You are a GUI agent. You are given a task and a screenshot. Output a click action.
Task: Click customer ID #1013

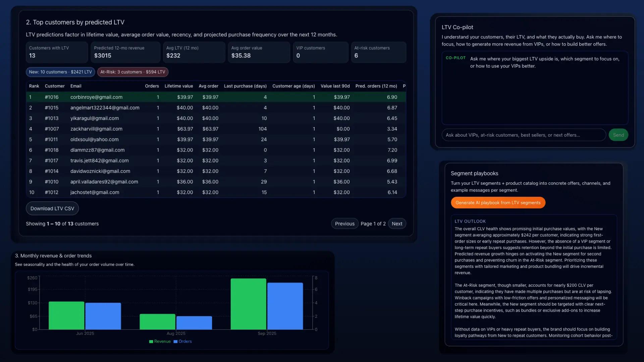click(x=52, y=118)
